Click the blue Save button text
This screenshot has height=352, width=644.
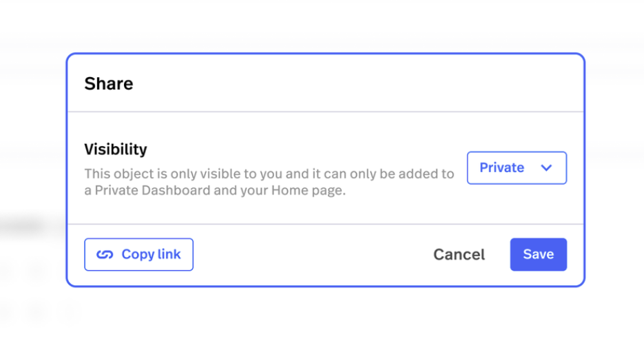click(x=538, y=255)
